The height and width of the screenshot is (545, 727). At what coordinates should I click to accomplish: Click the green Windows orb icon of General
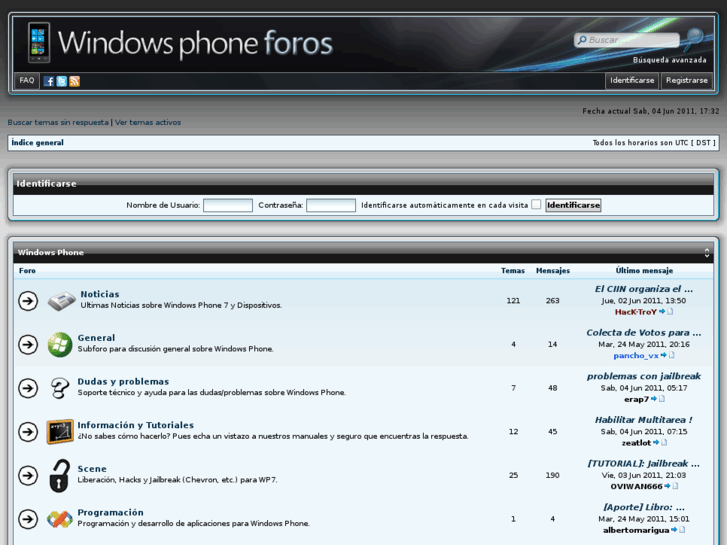click(60, 345)
